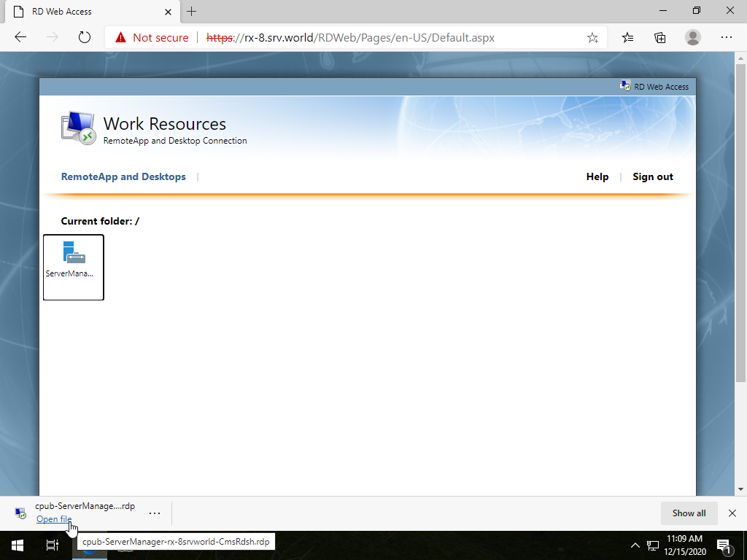This screenshot has height=560, width=747.
Task: Open the Favorites list icon
Action: click(x=628, y=37)
